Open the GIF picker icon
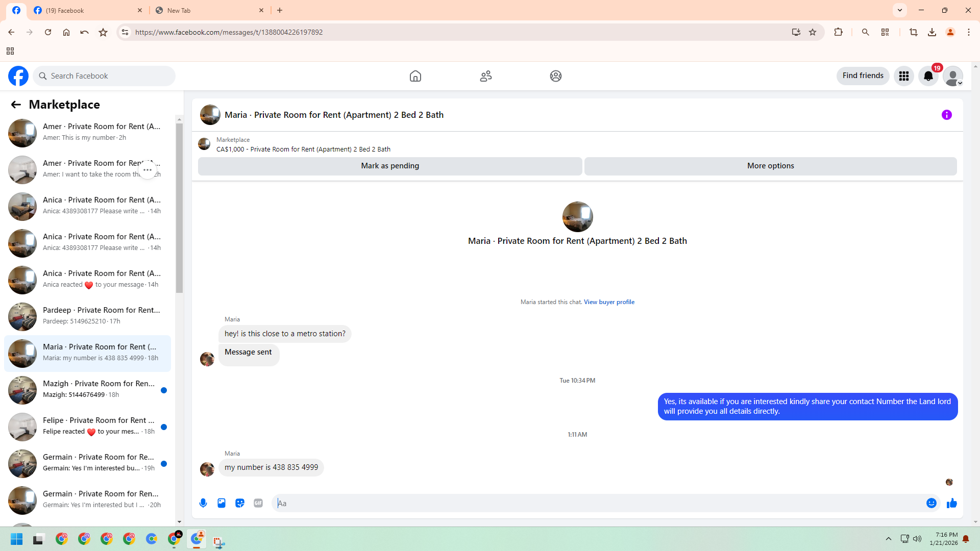This screenshot has width=980, height=551. (258, 503)
